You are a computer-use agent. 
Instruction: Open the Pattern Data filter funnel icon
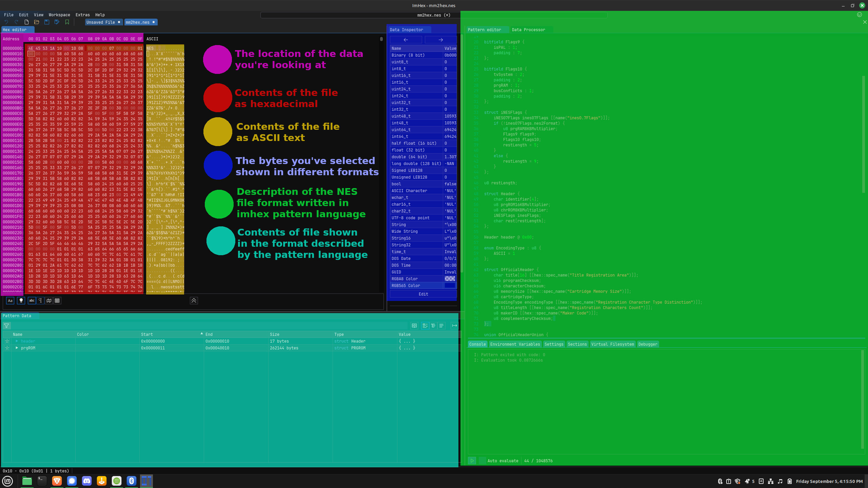[6, 326]
